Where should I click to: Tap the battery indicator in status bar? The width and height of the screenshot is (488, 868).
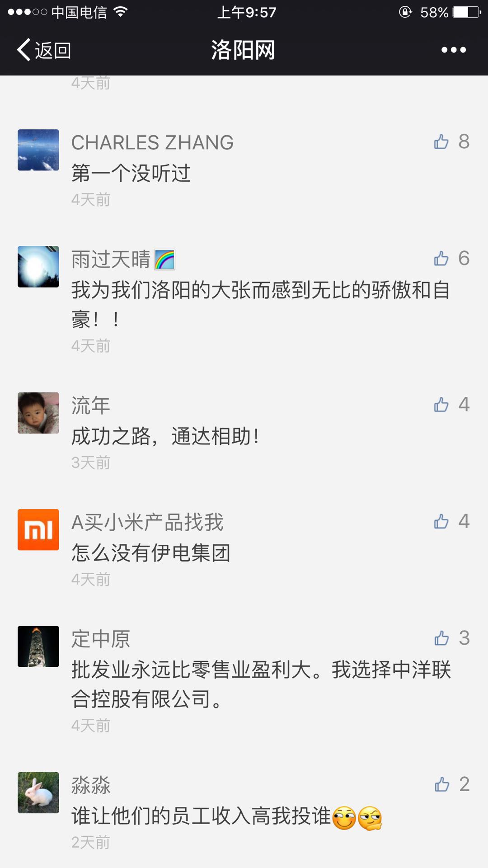pos(466,12)
